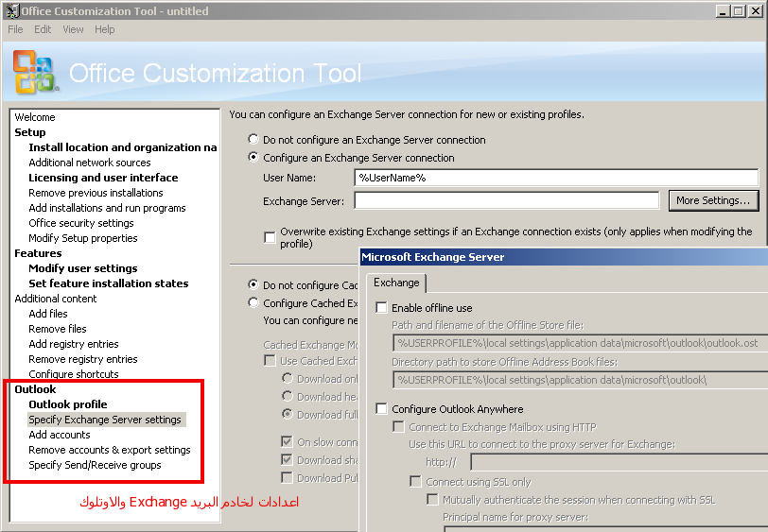Select 'Additional content' heading in tree
This screenshot has width=768, height=532.
tap(56, 299)
